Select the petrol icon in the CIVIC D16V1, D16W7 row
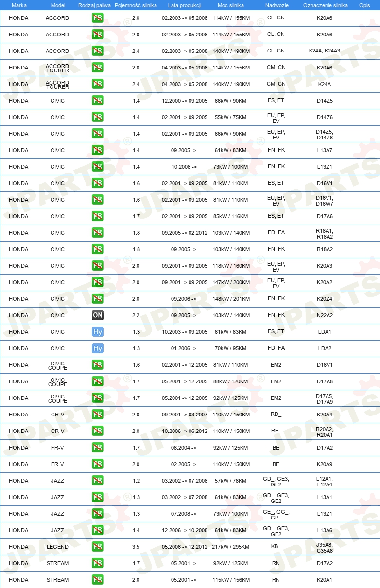 pos(98,200)
